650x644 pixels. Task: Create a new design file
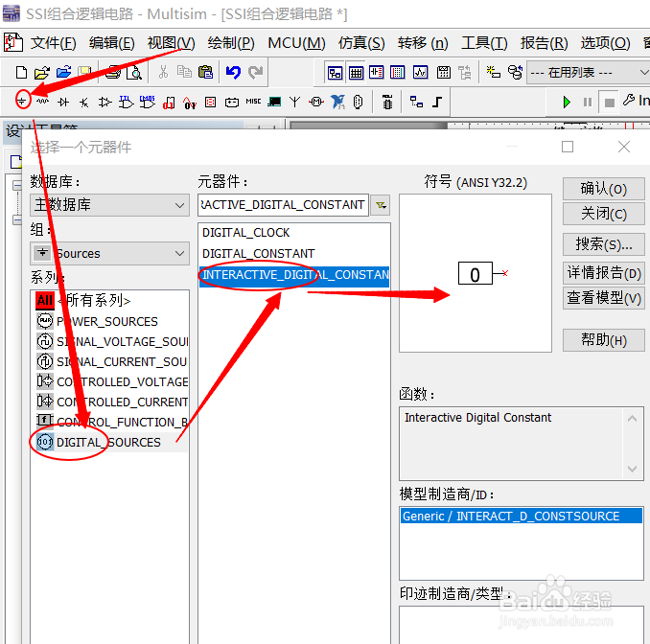point(21,73)
